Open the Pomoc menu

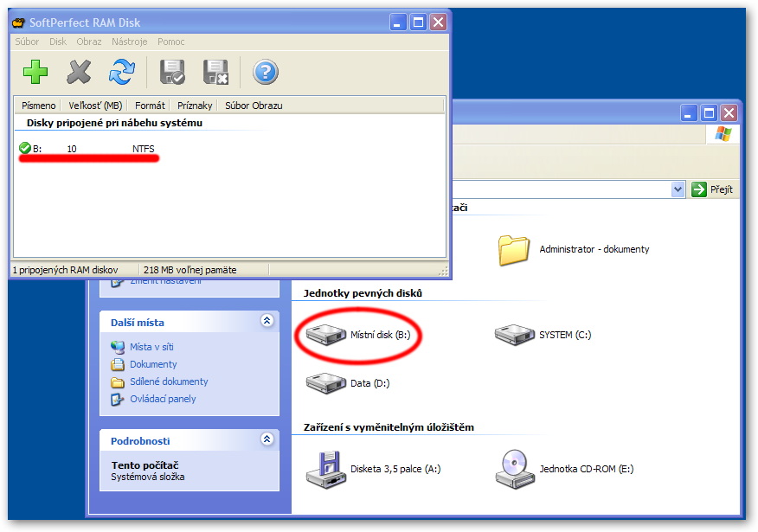(171, 42)
